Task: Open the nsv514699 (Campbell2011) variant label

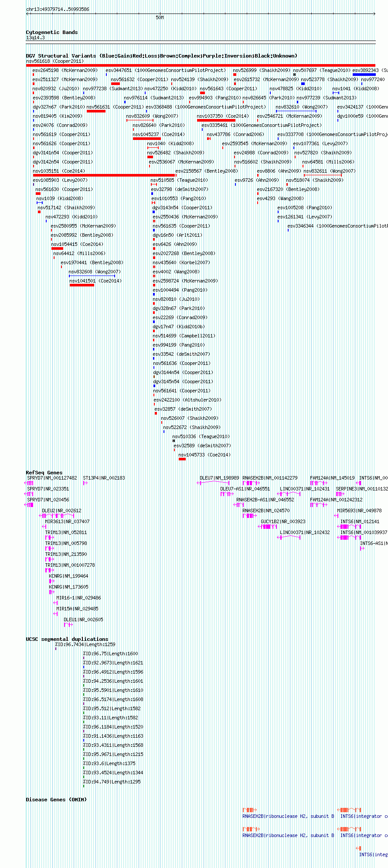Action: click(184, 336)
